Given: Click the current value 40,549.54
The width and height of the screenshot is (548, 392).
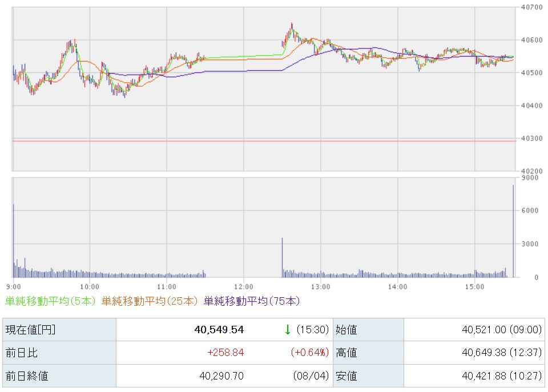Looking at the screenshot, I should (x=219, y=329).
